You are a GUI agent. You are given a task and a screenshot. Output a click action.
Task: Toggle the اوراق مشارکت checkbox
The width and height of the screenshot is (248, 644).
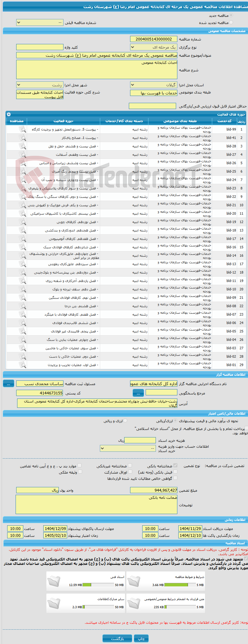click(x=130, y=472)
